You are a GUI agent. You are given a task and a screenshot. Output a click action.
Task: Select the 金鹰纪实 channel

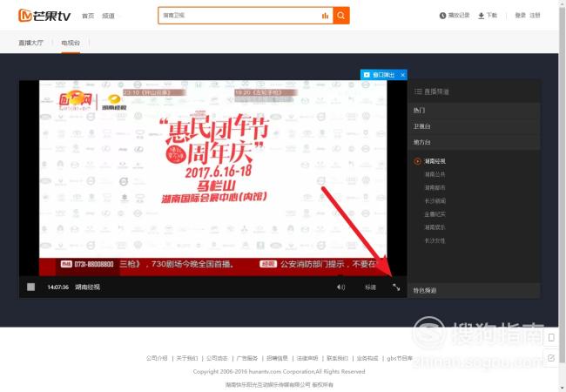pyautogui.click(x=435, y=214)
